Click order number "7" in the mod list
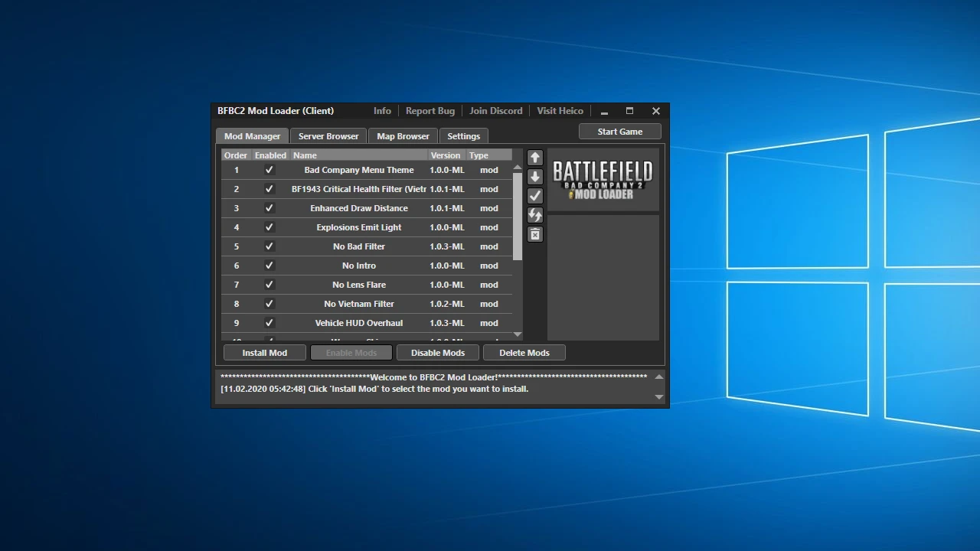Screen dimensions: 980x551 (237, 285)
